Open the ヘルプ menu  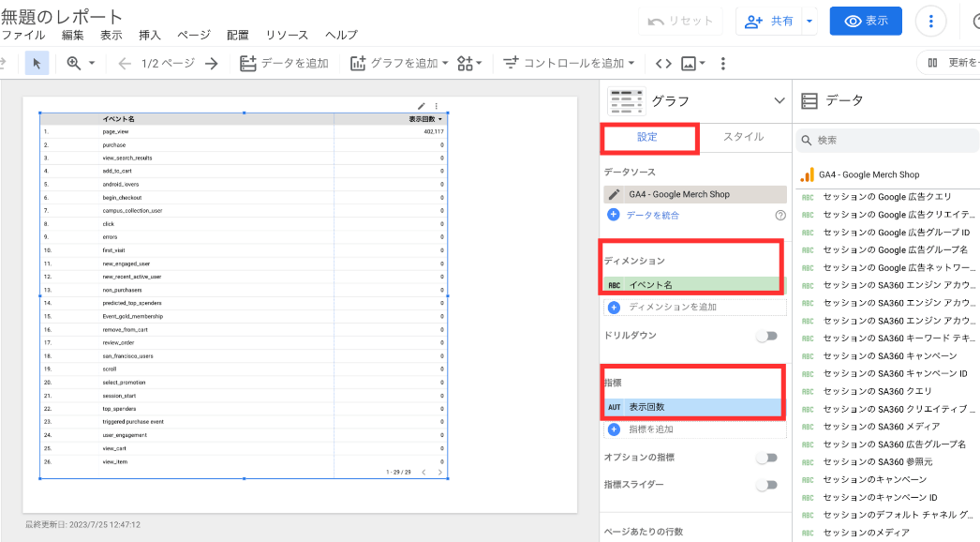(341, 35)
